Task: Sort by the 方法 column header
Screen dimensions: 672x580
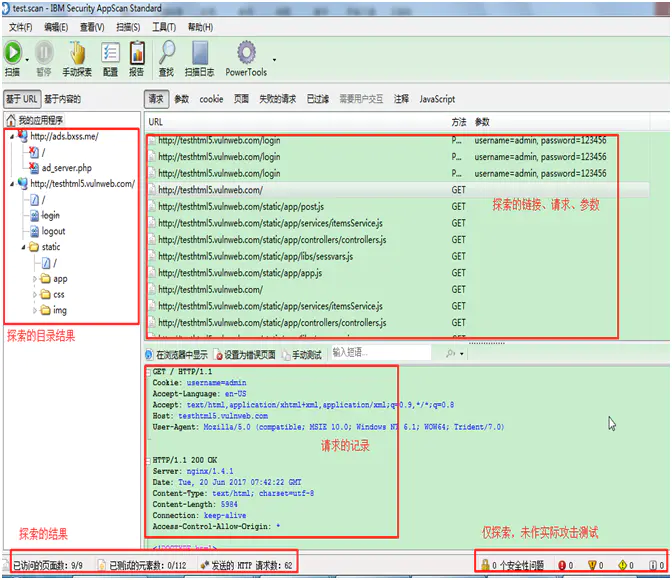Action: [x=459, y=122]
